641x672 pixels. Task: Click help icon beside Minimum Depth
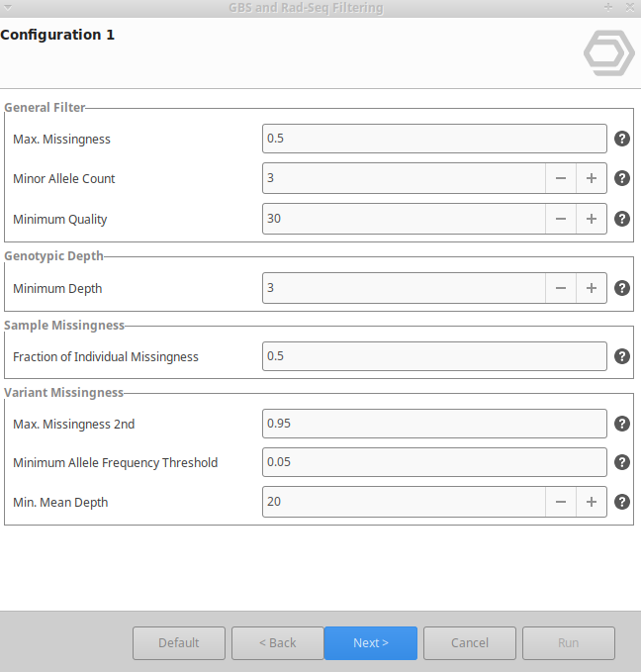(x=622, y=288)
